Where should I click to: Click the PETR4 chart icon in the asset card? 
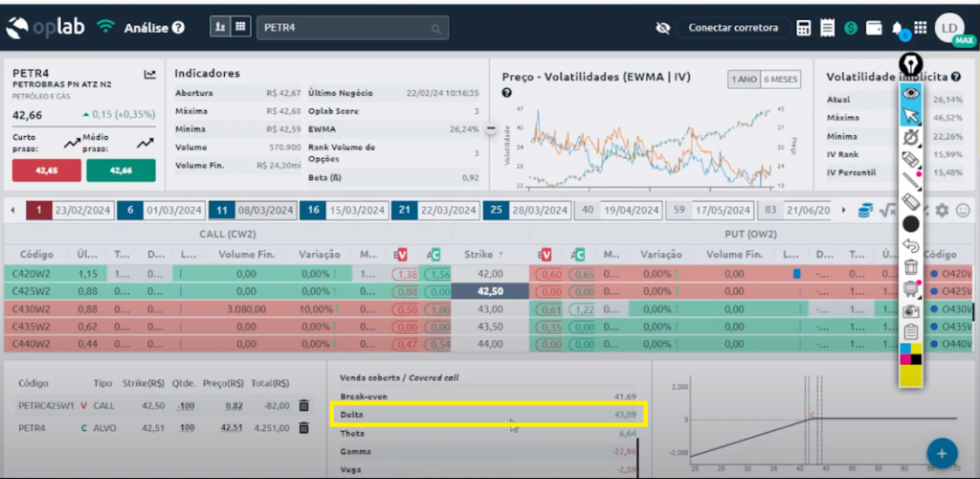click(150, 74)
